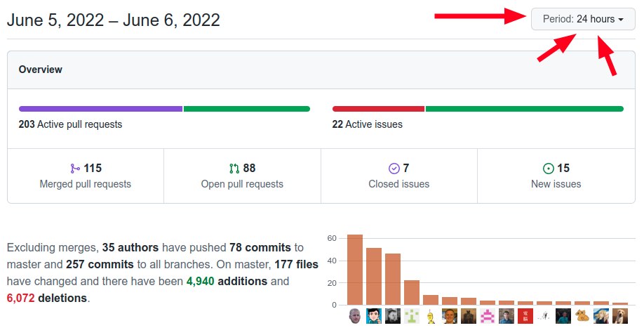The image size is (644, 335).
Task: Click the yellow figure contributor avatar
Action: pyautogui.click(x=431, y=317)
